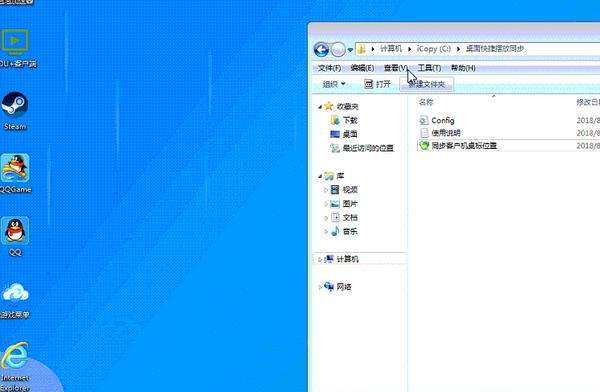Open recent locations dropdown arrow
The height and width of the screenshot is (392, 600).
(x=350, y=50)
